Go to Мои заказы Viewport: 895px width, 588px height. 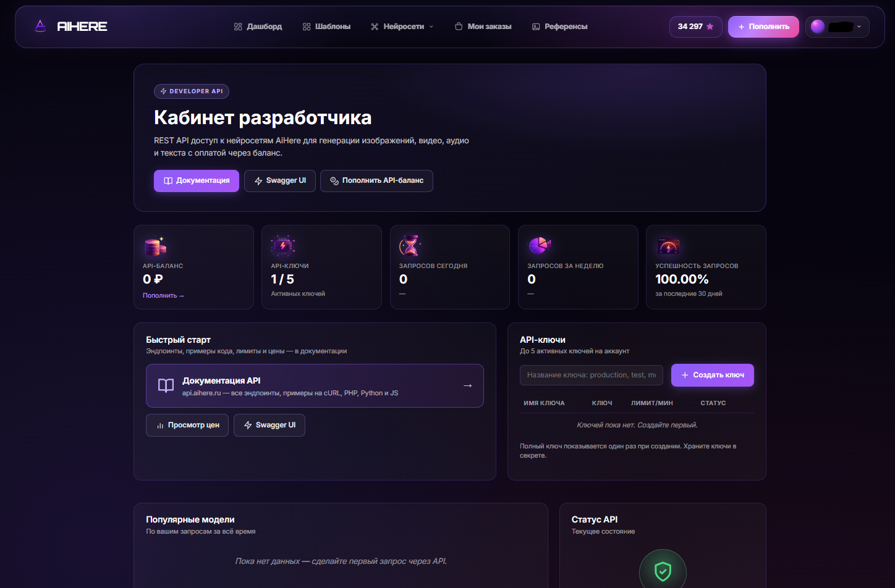[483, 27]
